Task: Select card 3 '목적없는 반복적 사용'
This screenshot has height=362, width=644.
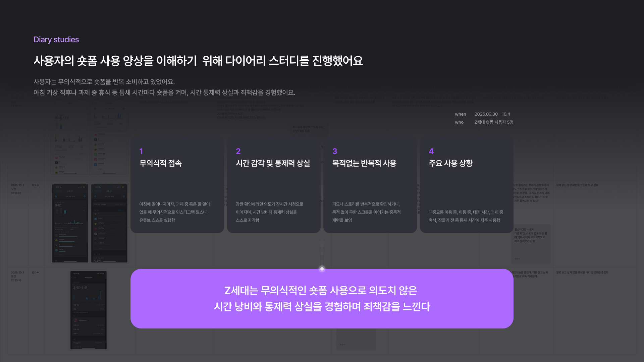Action: click(370, 185)
